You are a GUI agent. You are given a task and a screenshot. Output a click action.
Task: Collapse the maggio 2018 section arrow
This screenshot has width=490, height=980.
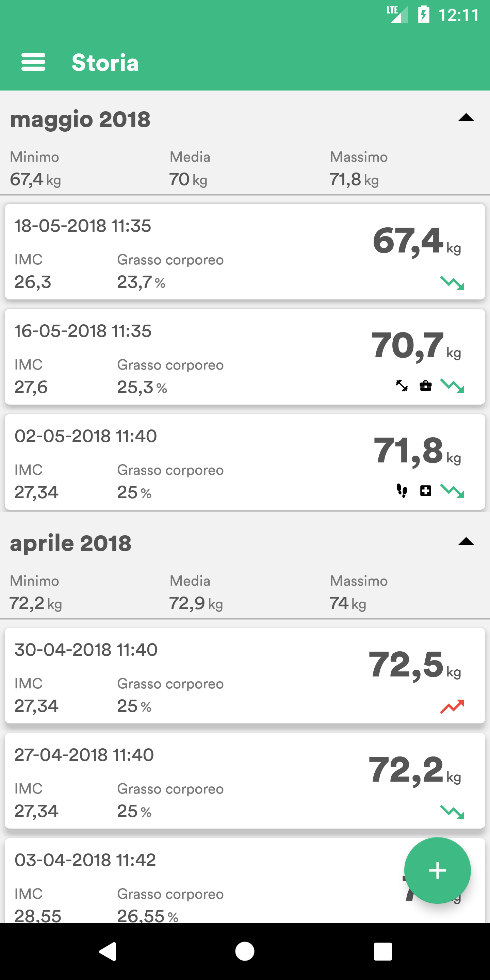point(465,118)
